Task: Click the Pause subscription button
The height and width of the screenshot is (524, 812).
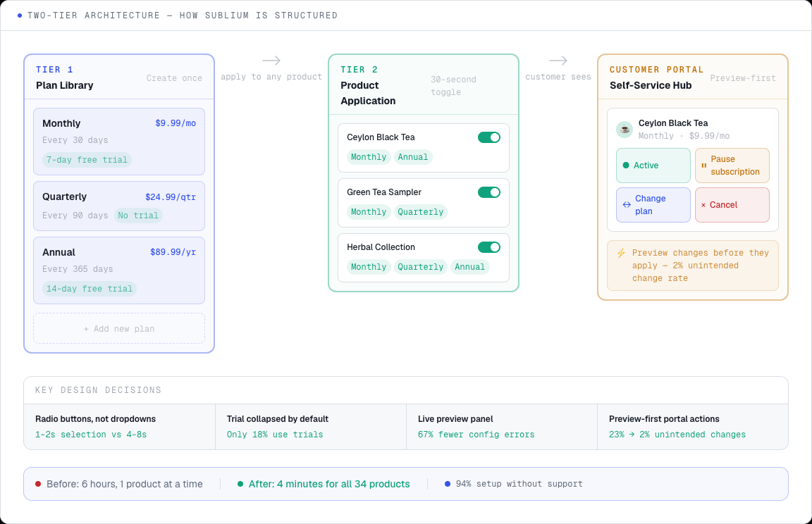Action: (x=732, y=166)
